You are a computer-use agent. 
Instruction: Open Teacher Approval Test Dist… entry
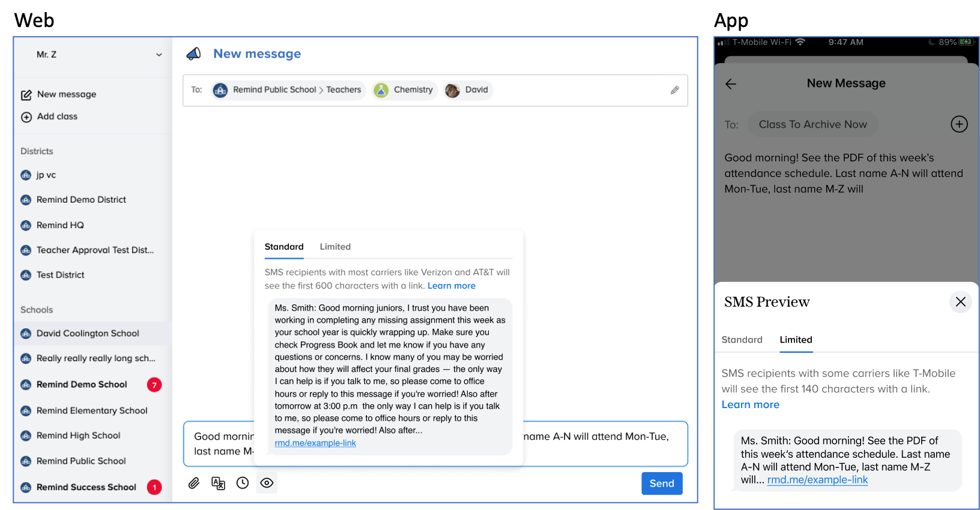tap(95, 250)
